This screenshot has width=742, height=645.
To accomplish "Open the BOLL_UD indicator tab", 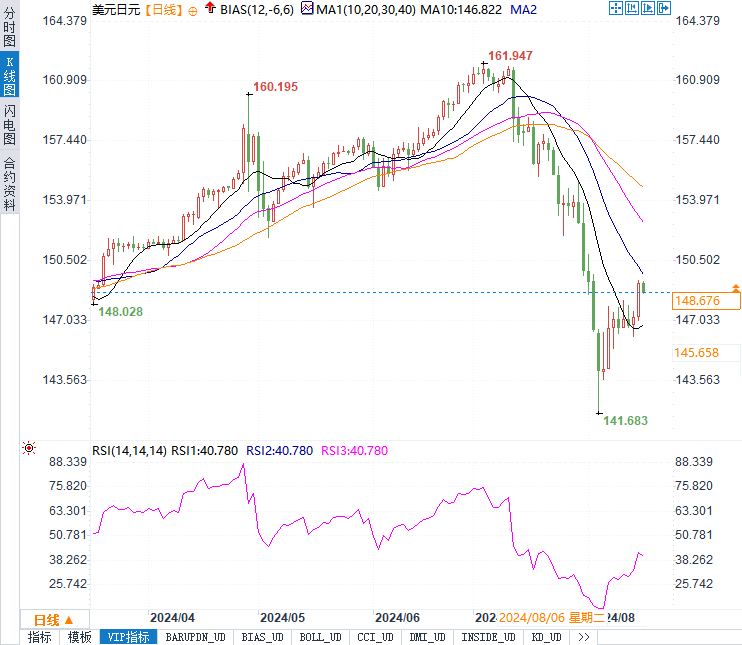I will click(x=320, y=637).
